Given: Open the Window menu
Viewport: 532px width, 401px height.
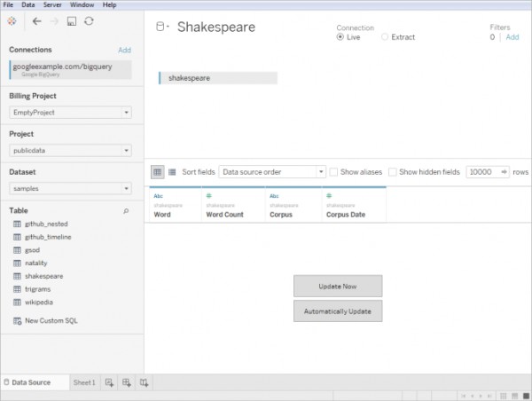Looking at the screenshot, I should 82,4.
